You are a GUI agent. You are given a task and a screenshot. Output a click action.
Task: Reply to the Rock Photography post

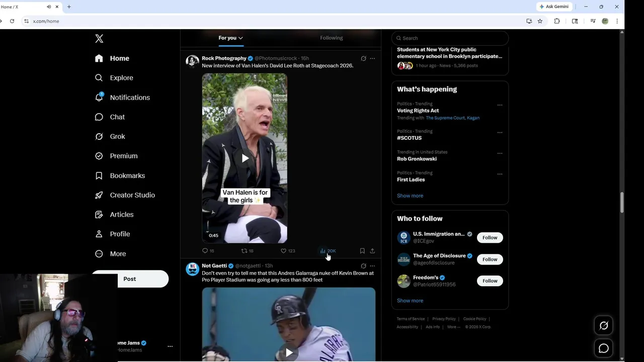(x=208, y=251)
